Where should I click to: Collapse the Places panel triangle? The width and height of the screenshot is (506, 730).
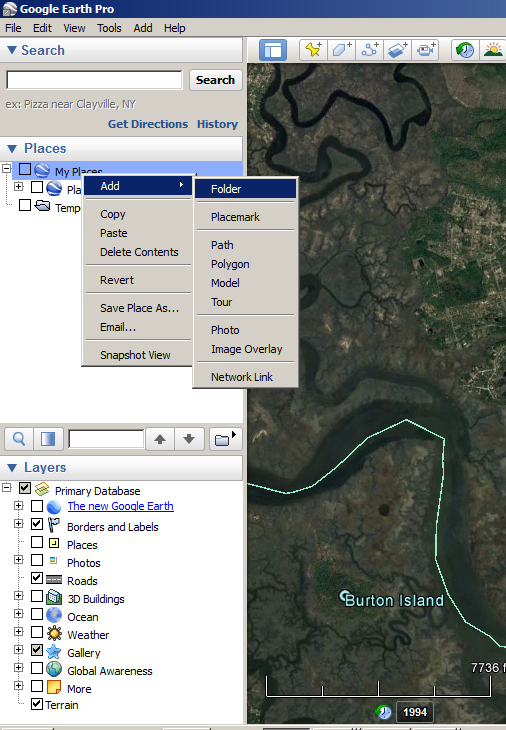(x=12, y=149)
